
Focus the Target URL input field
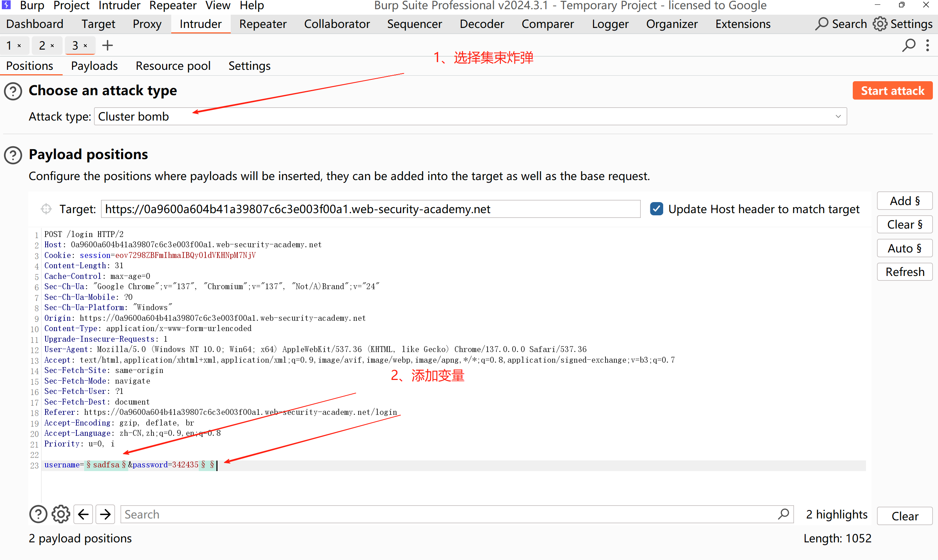[x=370, y=209]
